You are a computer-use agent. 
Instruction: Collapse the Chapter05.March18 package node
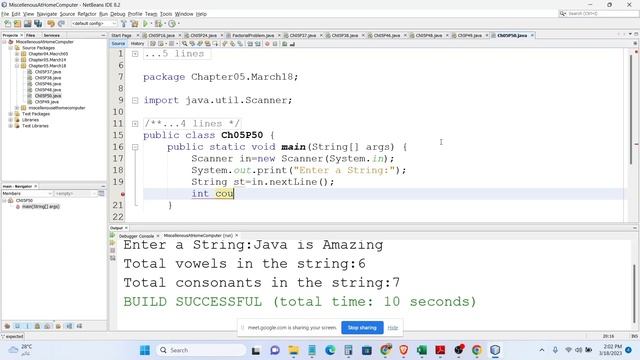coord(17,66)
